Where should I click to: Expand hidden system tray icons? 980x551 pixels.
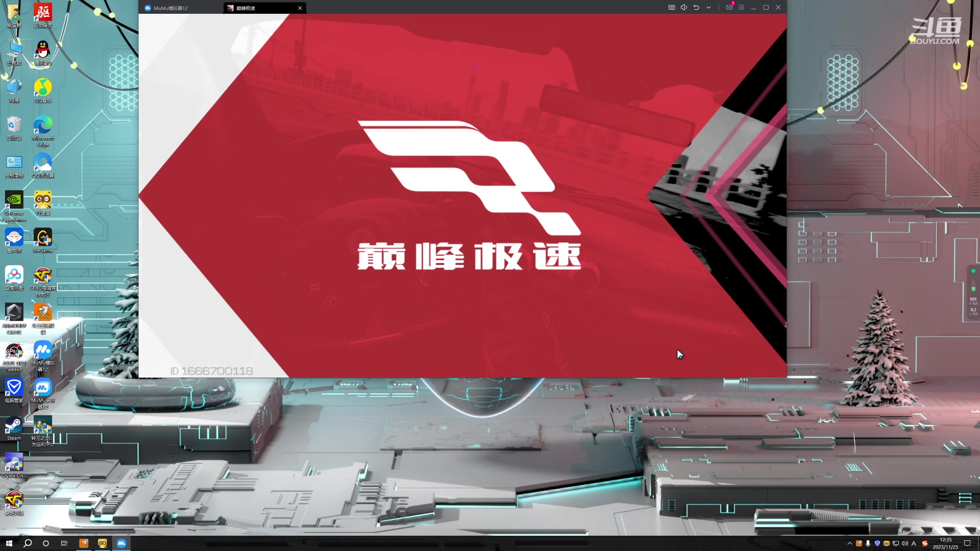point(850,543)
